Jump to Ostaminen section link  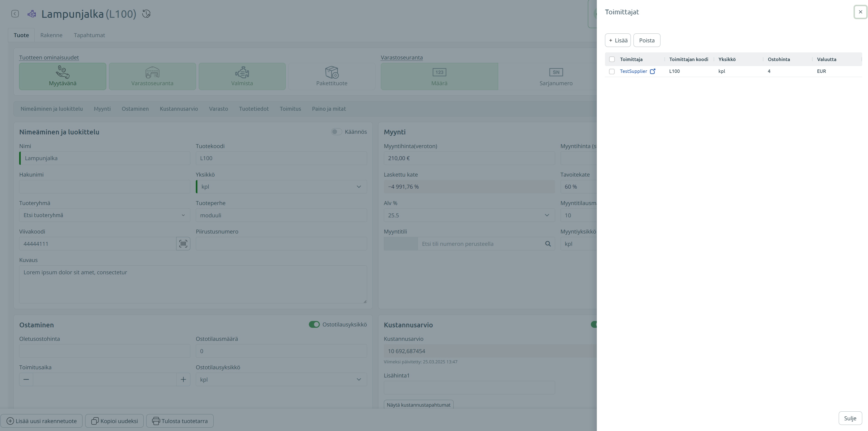pyautogui.click(x=135, y=109)
